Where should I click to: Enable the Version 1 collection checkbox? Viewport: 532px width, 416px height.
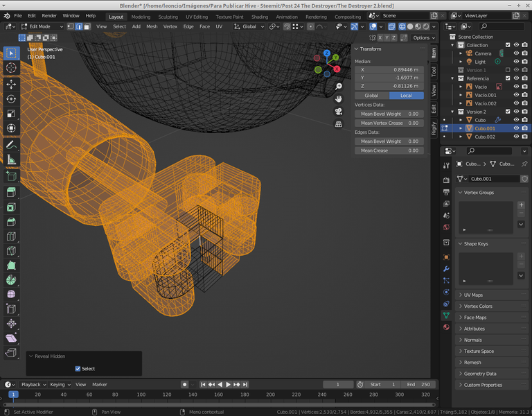tap(508, 70)
